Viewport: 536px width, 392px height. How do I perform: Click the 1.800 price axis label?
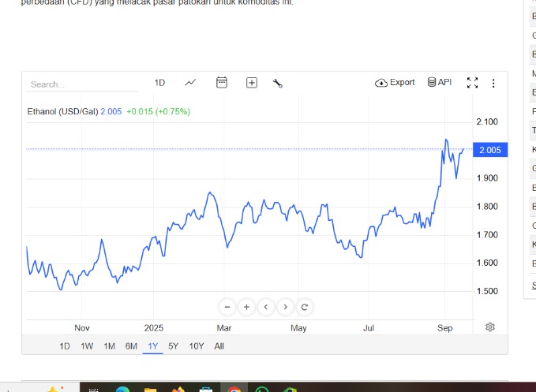pos(487,207)
